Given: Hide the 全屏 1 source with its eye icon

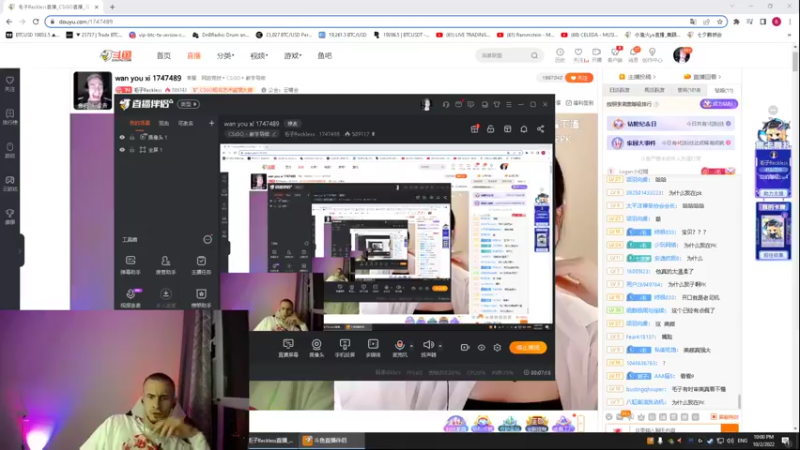Looking at the screenshot, I should pos(122,150).
